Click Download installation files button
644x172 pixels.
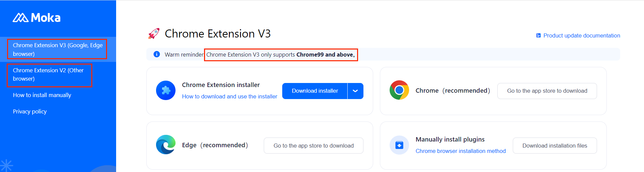click(554, 146)
